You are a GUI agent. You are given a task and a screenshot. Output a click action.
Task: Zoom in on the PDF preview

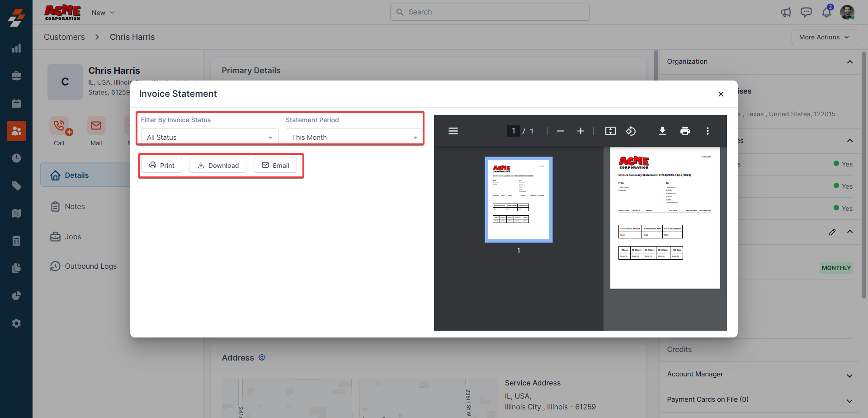click(580, 131)
